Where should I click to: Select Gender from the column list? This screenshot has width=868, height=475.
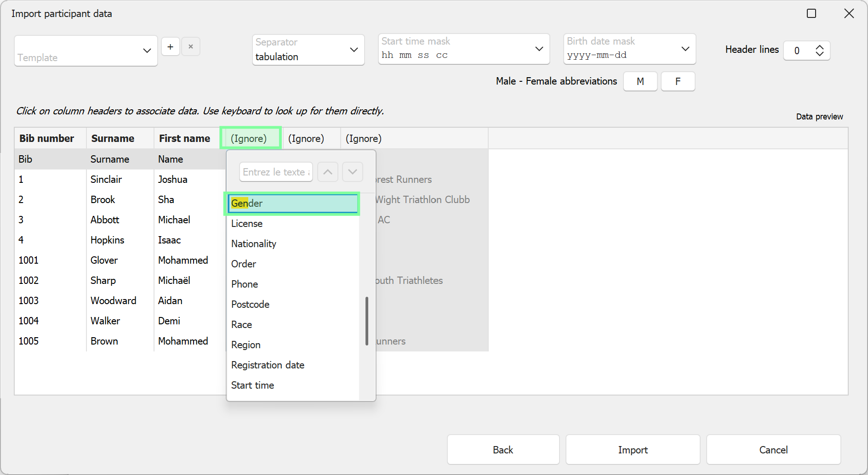click(292, 204)
